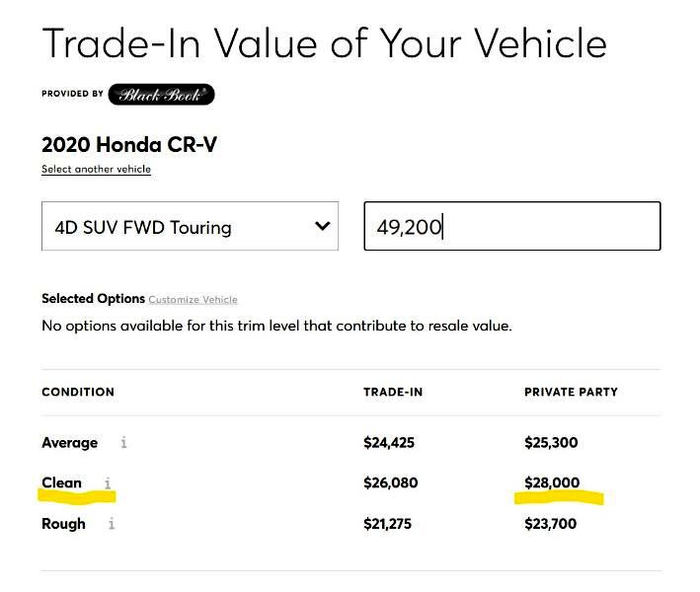Click the Clean trade-in value $26,080

tap(390, 483)
